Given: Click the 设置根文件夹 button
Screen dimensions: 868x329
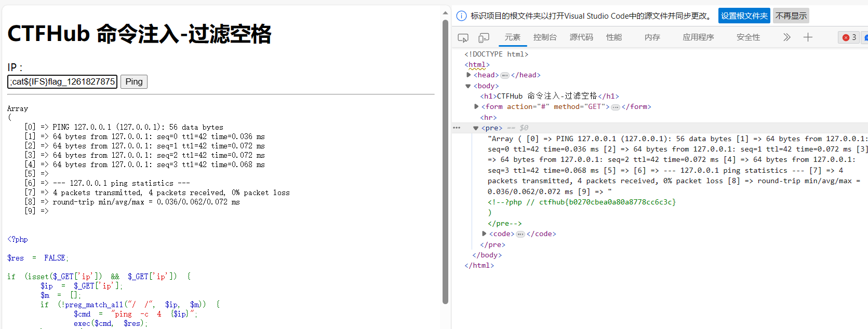Looking at the screenshot, I should click(744, 16).
